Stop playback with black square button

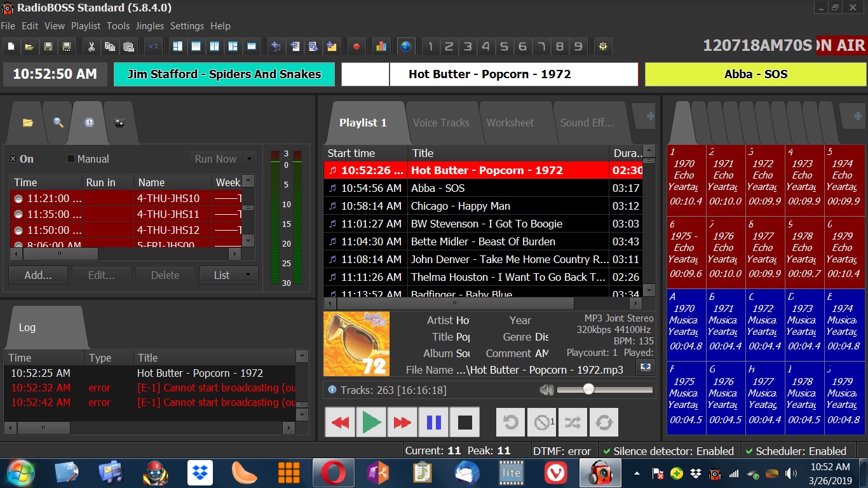coord(465,423)
